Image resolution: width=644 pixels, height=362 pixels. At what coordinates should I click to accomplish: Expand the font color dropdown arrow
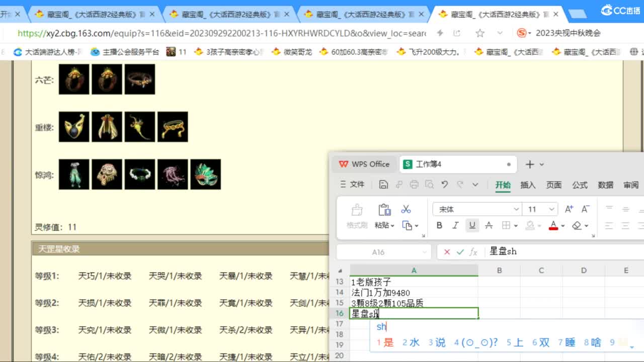click(563, 226)
